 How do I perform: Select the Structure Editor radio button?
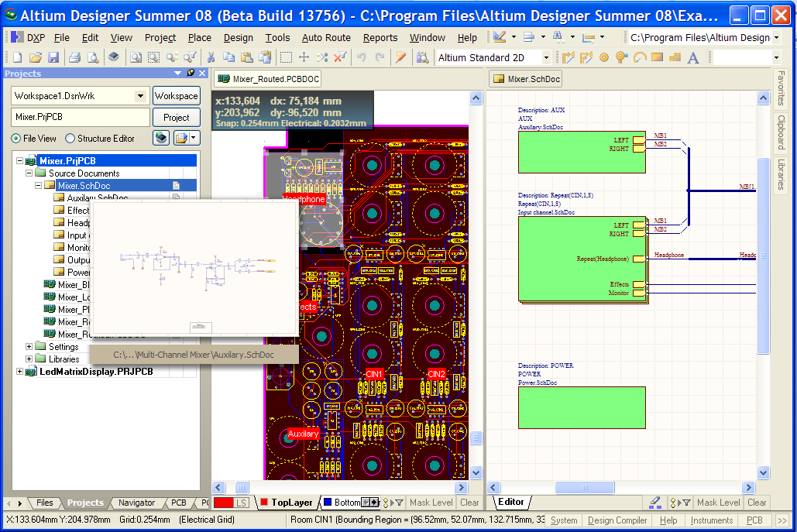[x=70, y=138]
